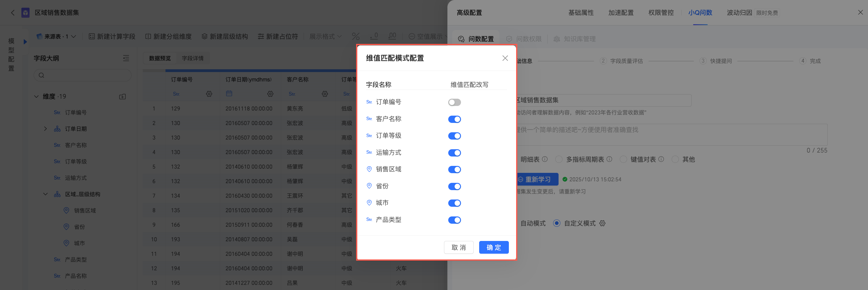
Task: Select the 键值对表 radio option
Action: [623, 160]
